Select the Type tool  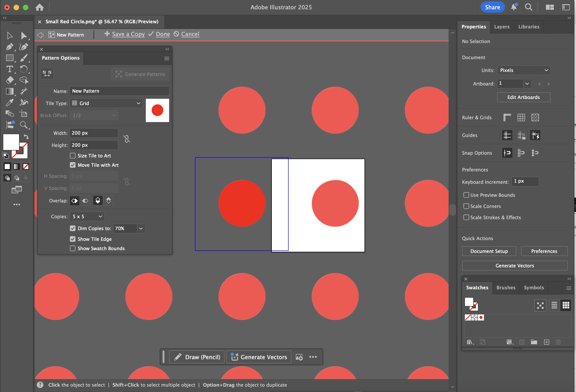10,69
